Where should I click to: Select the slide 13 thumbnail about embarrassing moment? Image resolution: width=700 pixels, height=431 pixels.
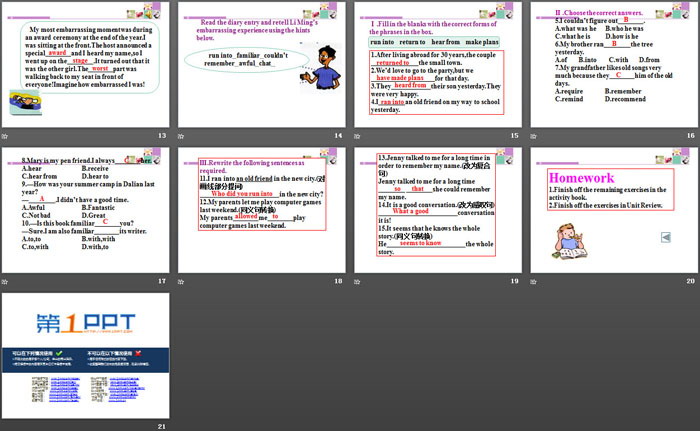pos(85,65)
